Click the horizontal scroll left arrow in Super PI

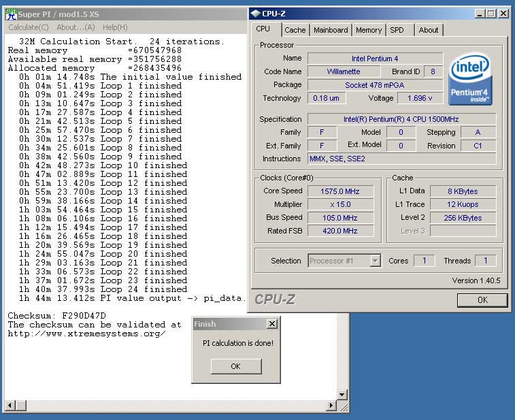tap(10, 406)
